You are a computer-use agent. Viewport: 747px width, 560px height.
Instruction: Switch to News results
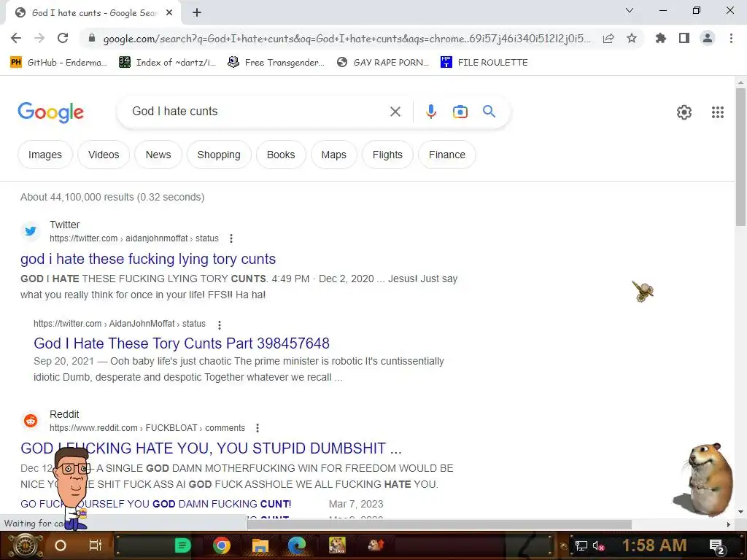(x=158, y=155)
